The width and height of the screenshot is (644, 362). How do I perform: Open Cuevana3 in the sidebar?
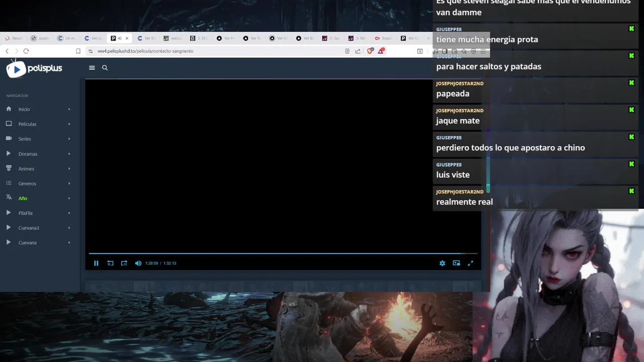29,228
